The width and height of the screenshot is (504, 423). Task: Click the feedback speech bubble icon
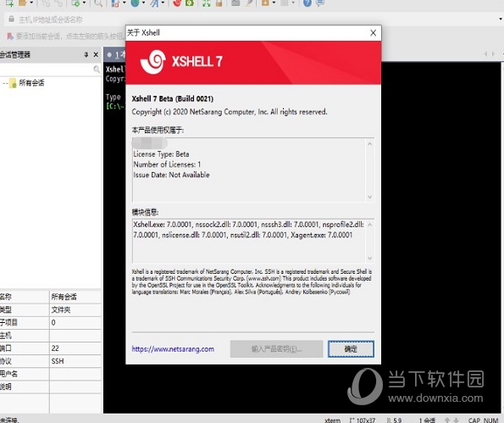click(320, 3)
